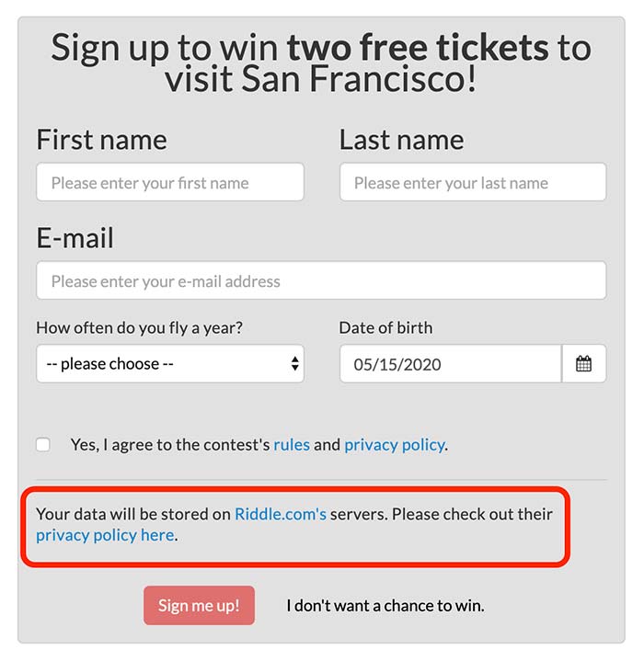The image size is (644, 661).
Task: Open the calendar date picker icon
Action: click(583, 364)
